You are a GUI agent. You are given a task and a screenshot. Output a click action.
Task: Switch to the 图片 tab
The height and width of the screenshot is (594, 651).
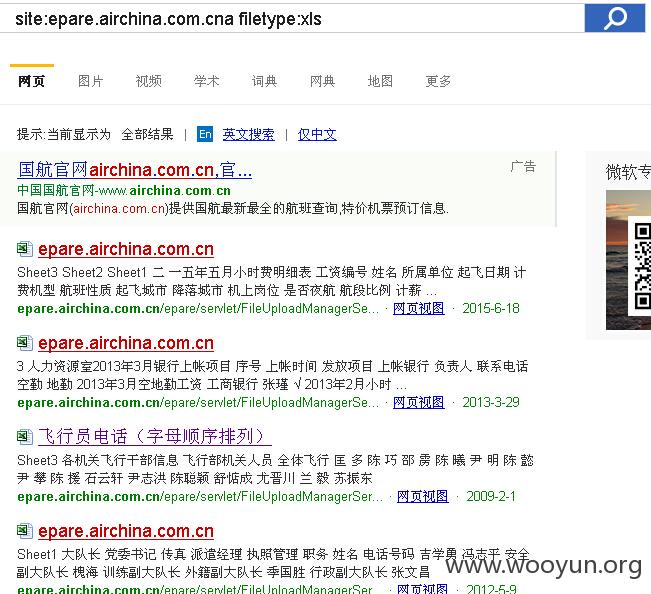click(91, 81)
